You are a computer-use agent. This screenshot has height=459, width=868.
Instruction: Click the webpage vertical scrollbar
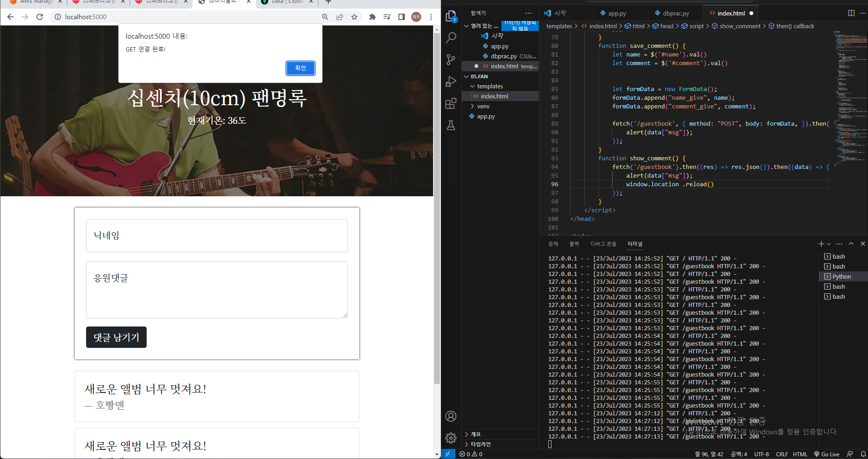(437, 209)
